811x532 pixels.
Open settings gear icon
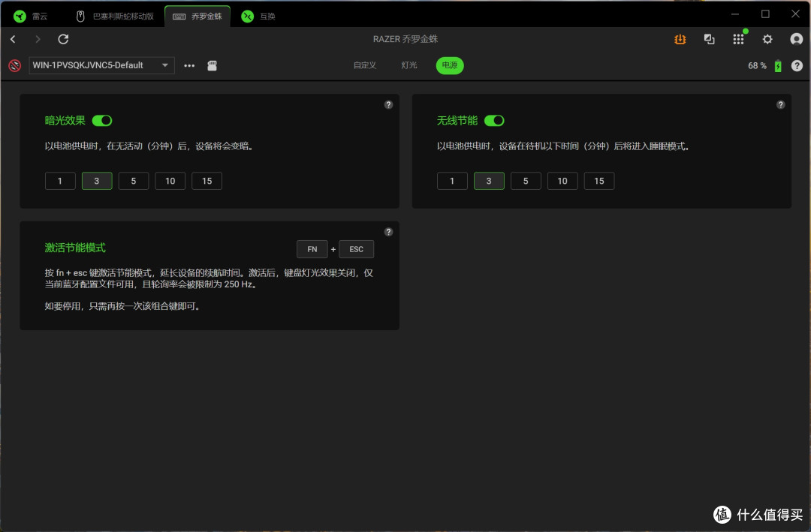767,39
